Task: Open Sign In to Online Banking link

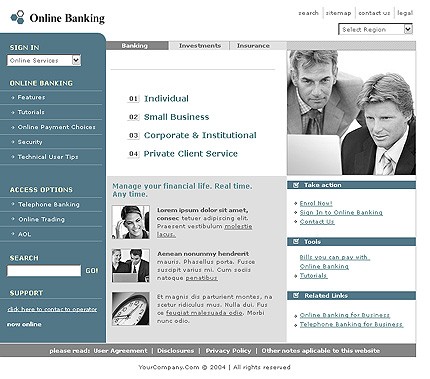Action: pyautogui.click(x=341, y=212)
